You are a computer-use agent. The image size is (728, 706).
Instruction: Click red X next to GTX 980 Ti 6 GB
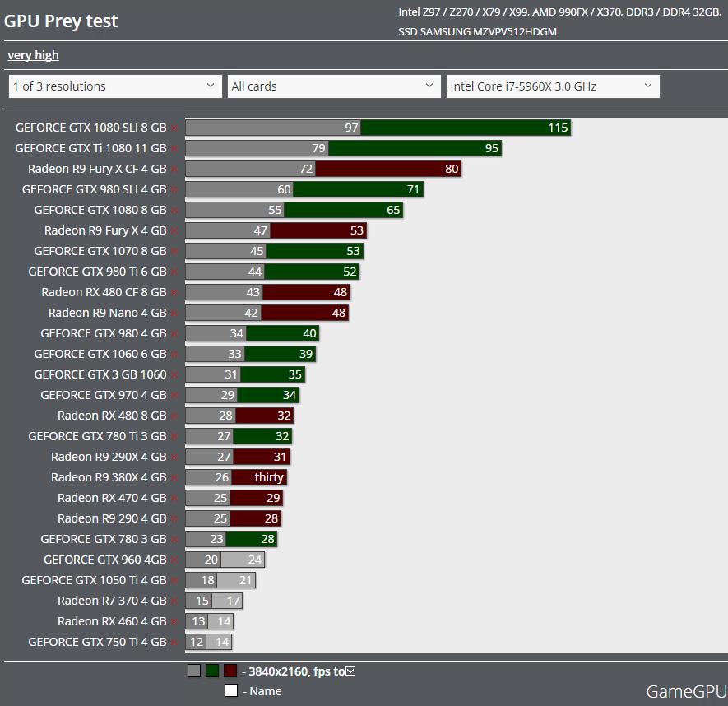point(174,272)
